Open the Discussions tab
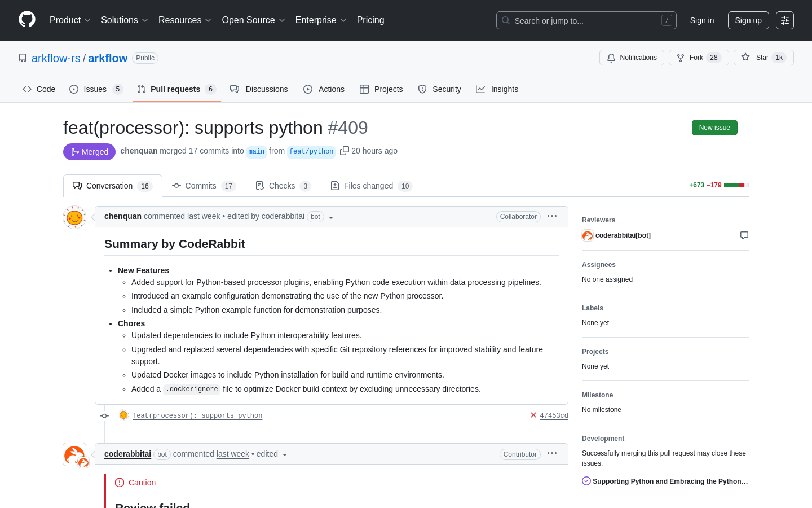812x508 pixels. click(x=259, y=89)
